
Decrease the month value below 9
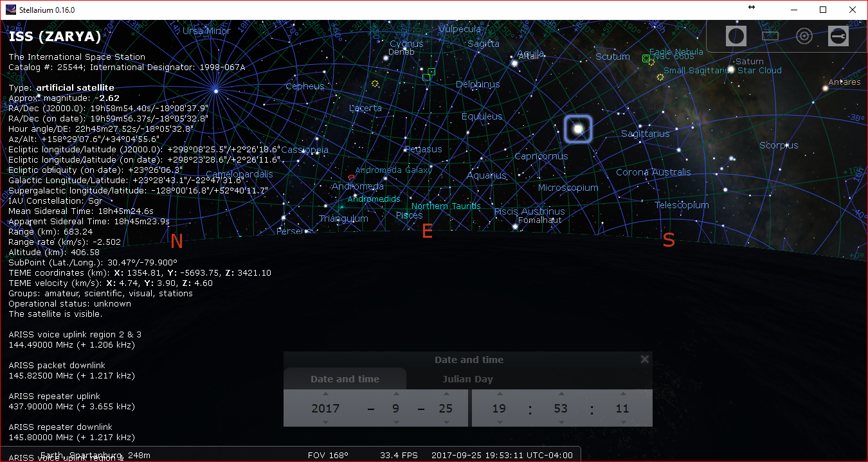tap(395, 422)
